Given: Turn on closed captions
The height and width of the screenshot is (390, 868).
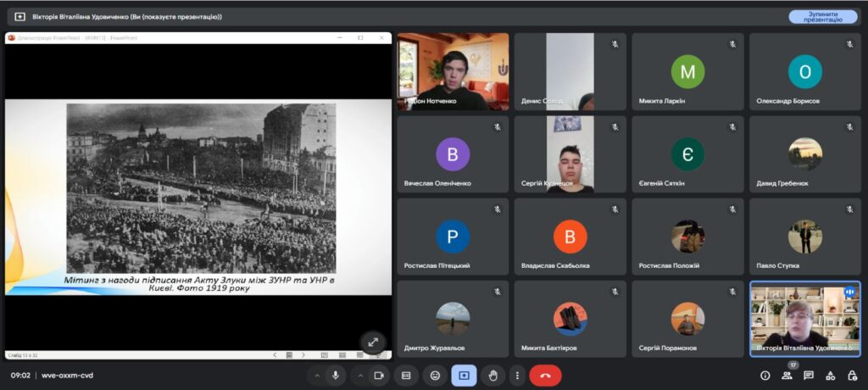Looking at the screenshot, I should (407, 375).
